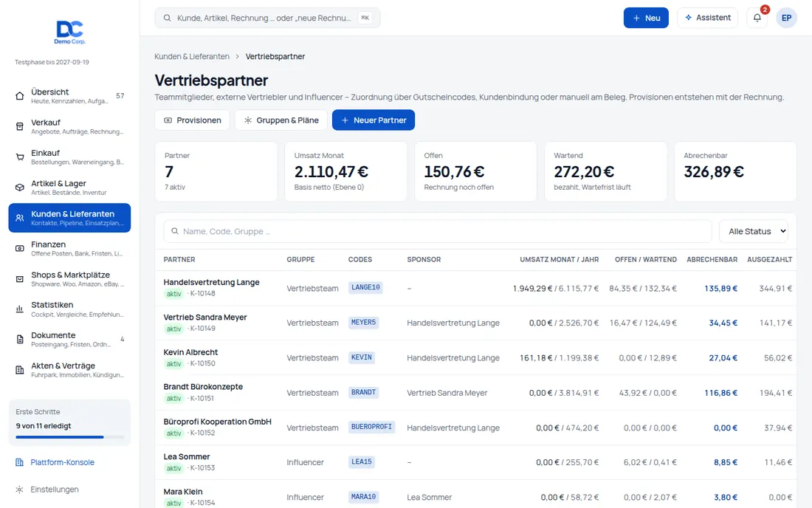Go to Finanzen section
Image resolution: width=812 pixels, height=508 pixels.
69,249
